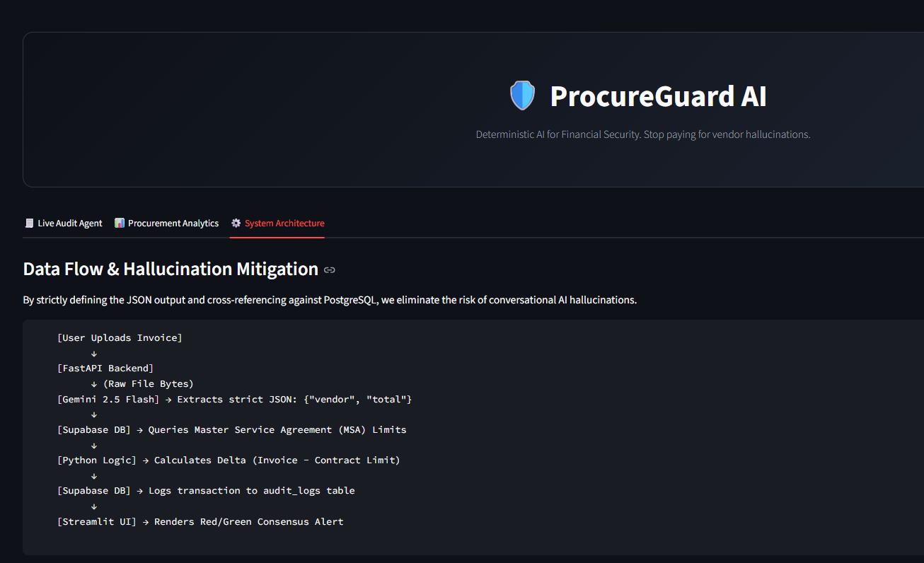Click the chart icon on Procurement Analytics tab
This screenshot has height=563, width=924.
point(120,223)
